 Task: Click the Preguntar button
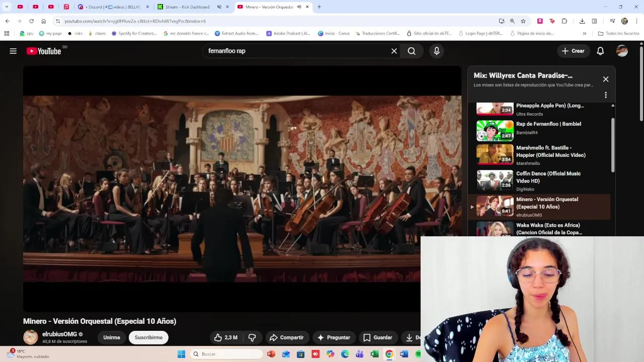pyautogui.click(x=334, y=337)
